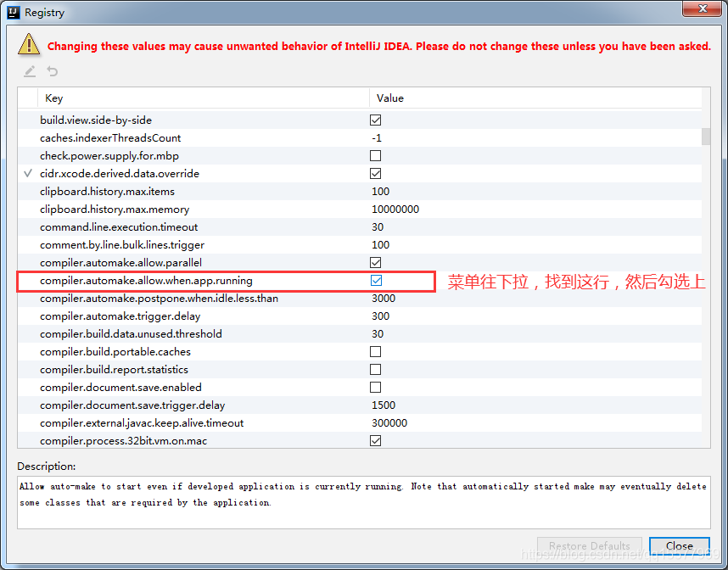This screenshot has width=728, height=570.
Task: Click the 10000000 value cell
Action: point(395,210)
